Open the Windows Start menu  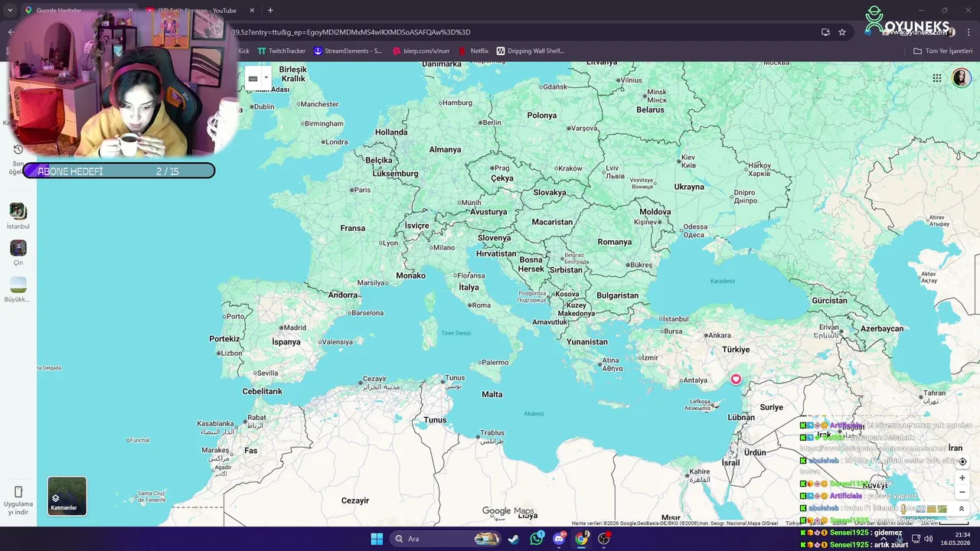[x=377, y=539]
